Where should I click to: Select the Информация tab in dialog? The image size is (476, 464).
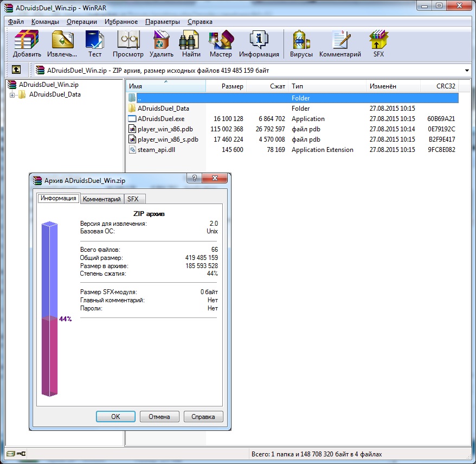click(x=59, y=198)
